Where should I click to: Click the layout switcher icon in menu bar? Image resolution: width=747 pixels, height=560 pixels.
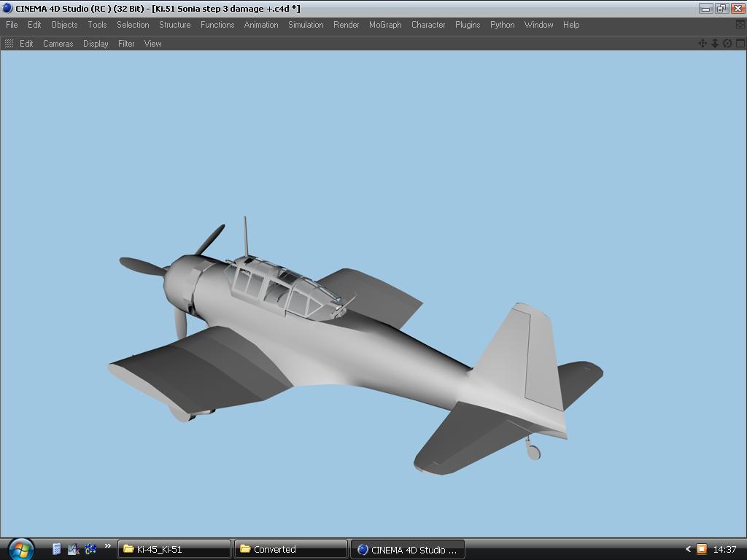740,25
